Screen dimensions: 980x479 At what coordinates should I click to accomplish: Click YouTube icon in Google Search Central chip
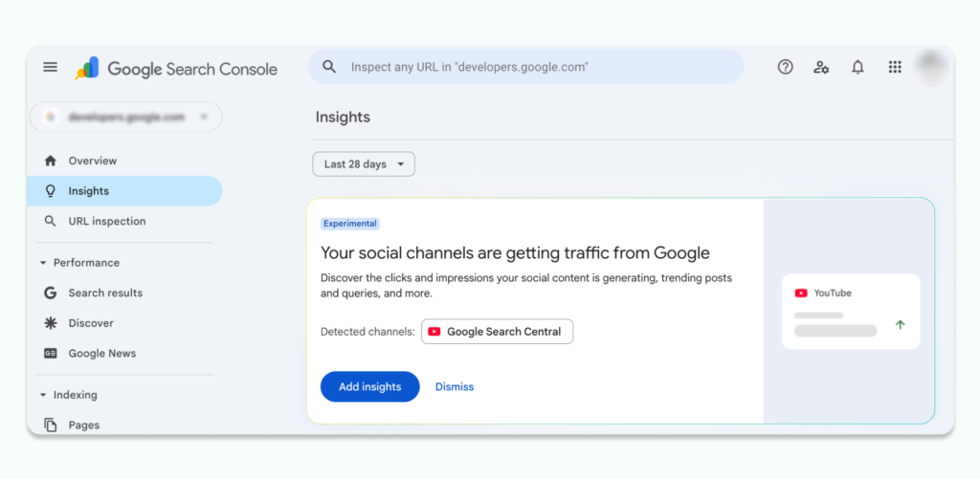pyautogui.click(x=434, y=332)
